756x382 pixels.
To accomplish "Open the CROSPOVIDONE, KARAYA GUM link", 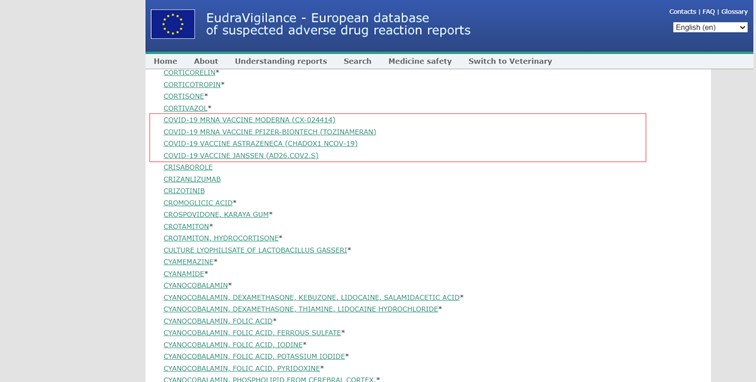I will [216, 215].
